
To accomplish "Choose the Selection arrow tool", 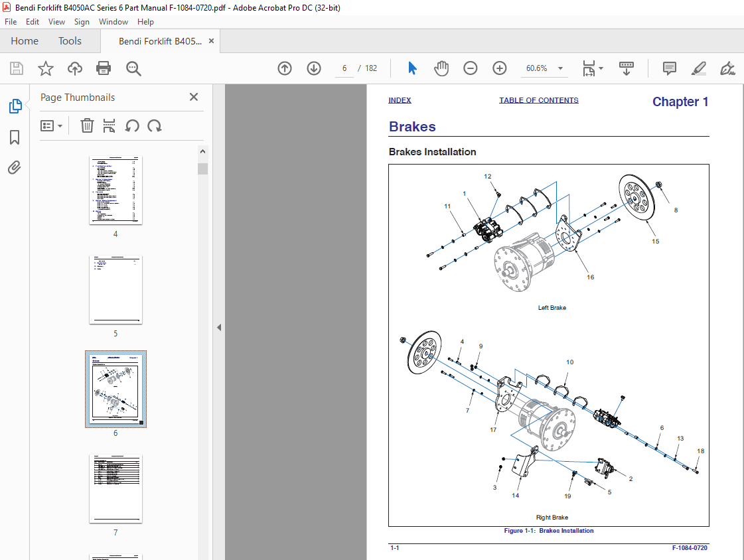I will (412, 68).
